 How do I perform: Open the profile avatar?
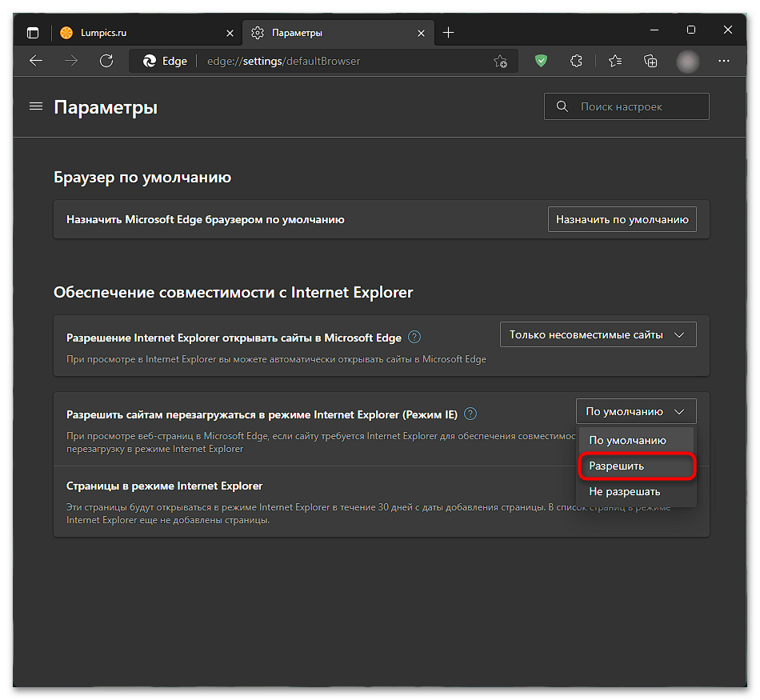[687, 61]
